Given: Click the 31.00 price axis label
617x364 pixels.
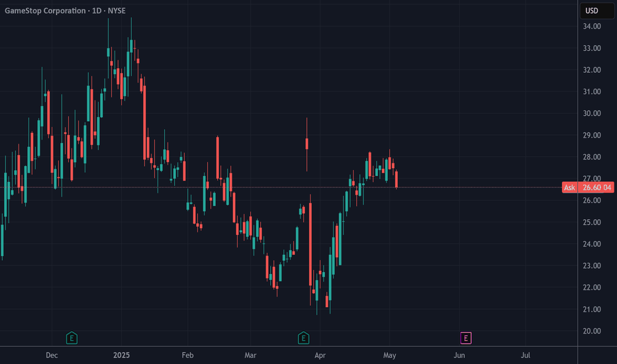Looking at the screenshot, I should 592,92.
